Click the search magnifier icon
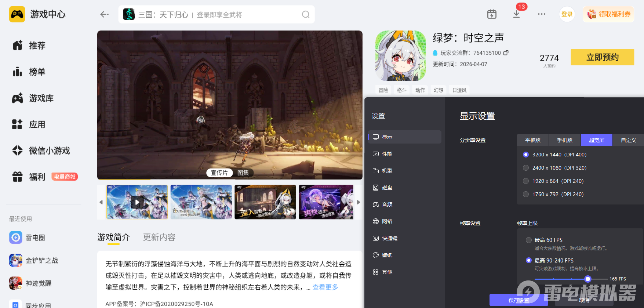 pos(306,14)
